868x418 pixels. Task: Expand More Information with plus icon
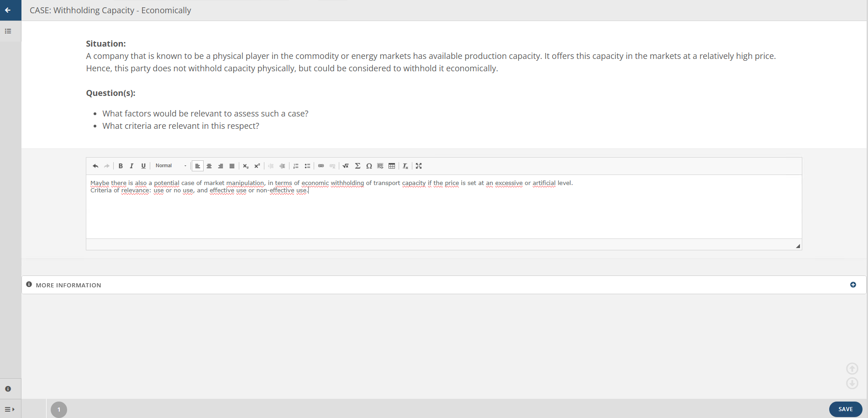pyautogui.click(x=853, y=285)
